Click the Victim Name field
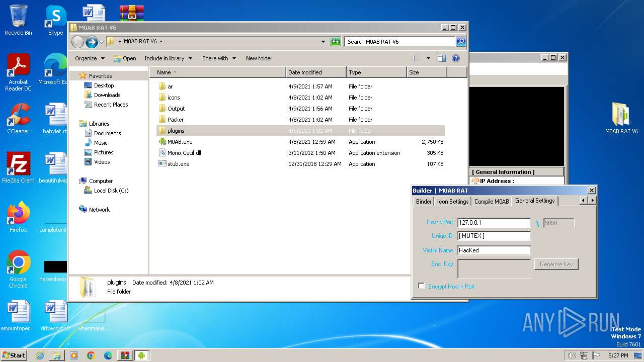644x362 pixels. tap(494, 250)
